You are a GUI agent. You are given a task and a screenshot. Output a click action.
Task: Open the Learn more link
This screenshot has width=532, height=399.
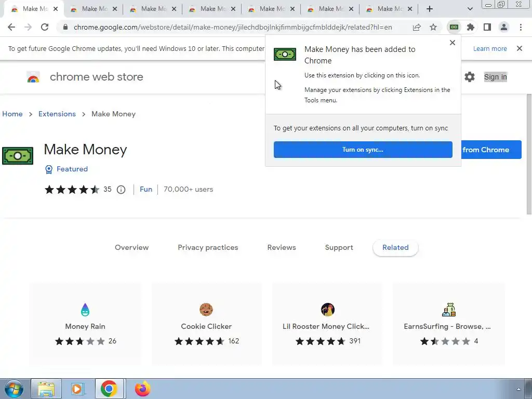click(490, 48)
